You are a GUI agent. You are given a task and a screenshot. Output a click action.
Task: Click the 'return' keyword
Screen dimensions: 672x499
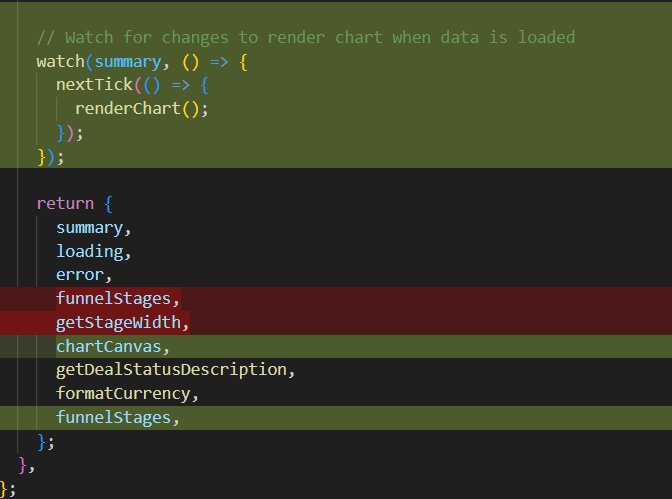tap(65, 203)
